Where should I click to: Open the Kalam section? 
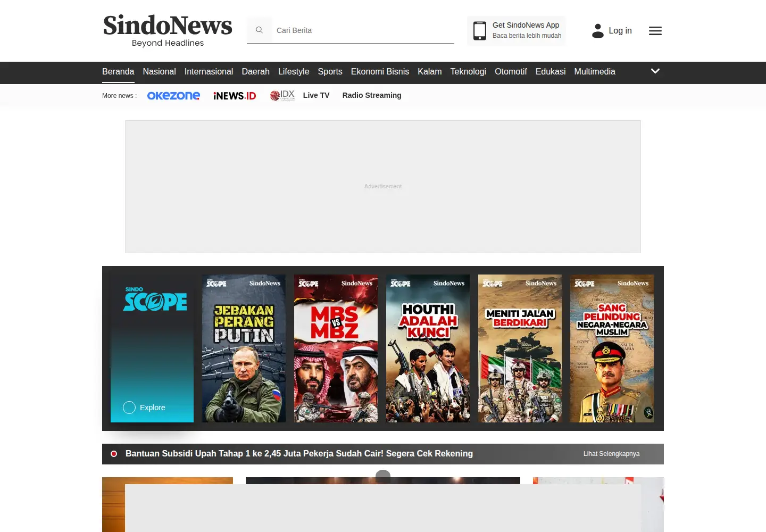429,72
